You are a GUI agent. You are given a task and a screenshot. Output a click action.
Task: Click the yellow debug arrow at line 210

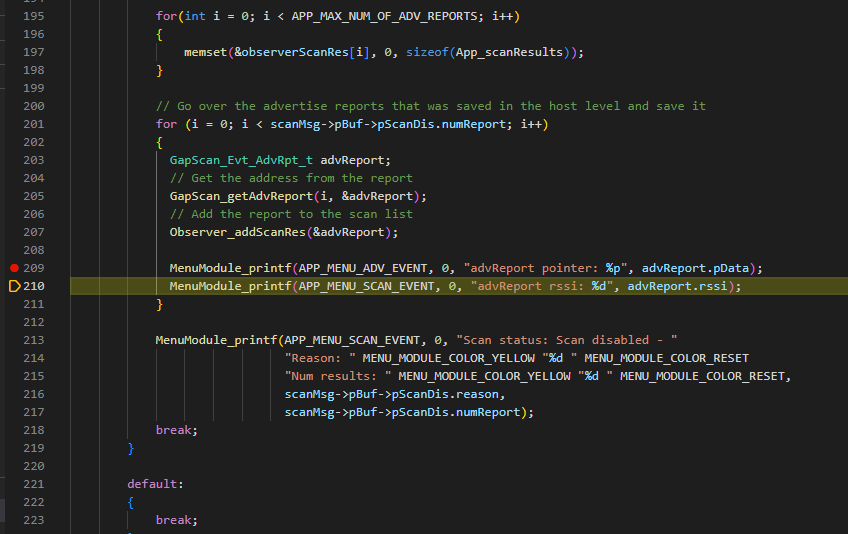coord(15,286)
